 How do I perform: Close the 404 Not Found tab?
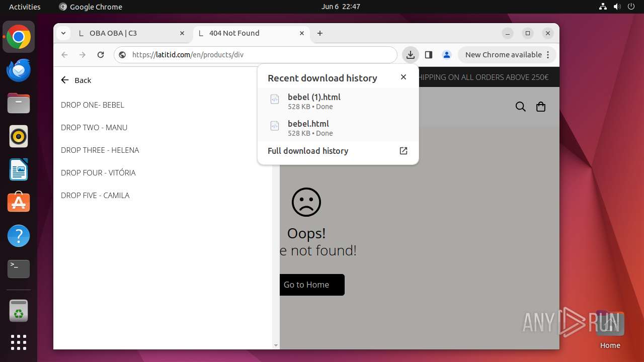pyautogui.click(x=302, y=33)
